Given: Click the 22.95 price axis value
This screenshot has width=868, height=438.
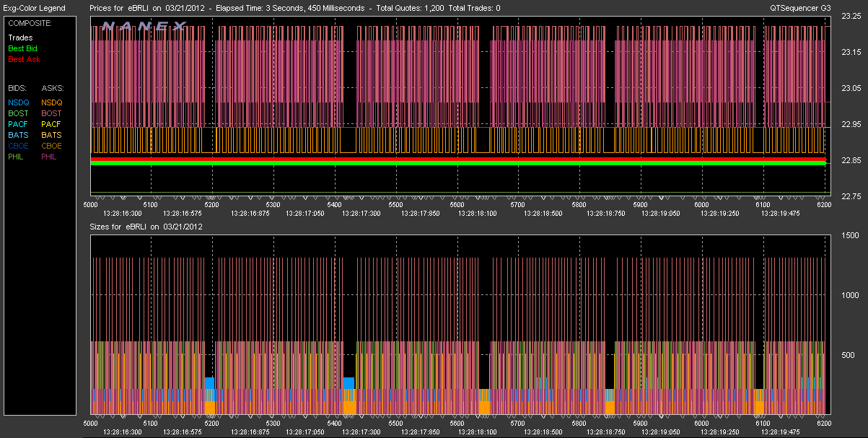Looking at the screenshot, I should (x=851, y=124).
